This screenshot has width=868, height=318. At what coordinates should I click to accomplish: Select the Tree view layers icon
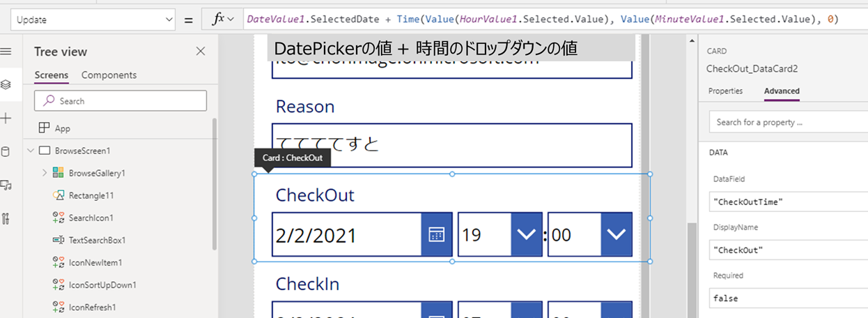point(6,84)
